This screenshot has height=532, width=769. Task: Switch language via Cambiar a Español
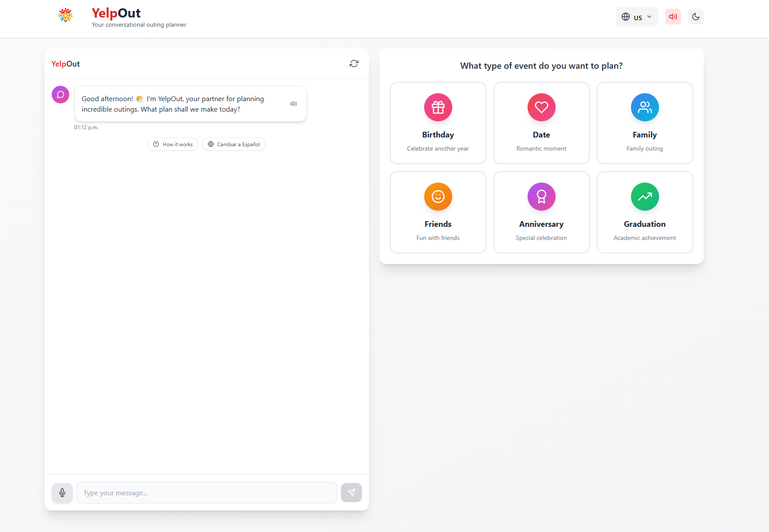tap(234, 144)
